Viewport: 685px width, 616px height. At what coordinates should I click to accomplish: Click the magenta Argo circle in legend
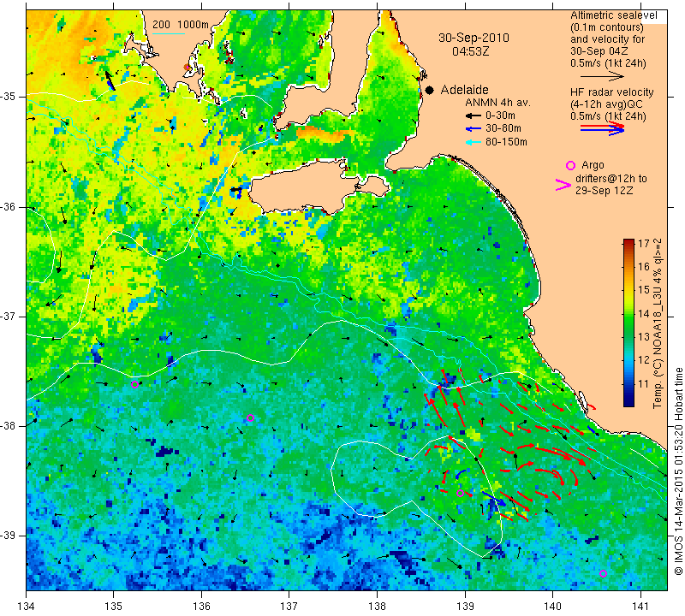click(570, 165)
